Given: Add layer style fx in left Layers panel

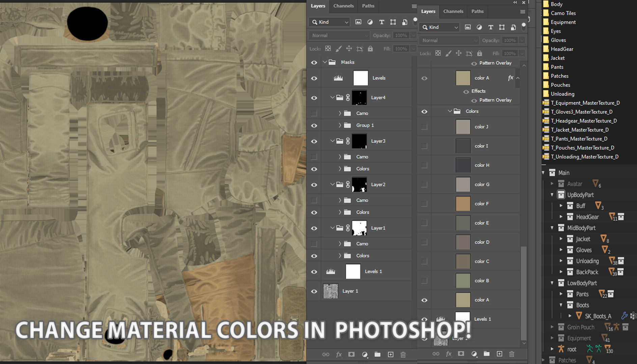Looking at the screenshot, I should coord(339,354).
